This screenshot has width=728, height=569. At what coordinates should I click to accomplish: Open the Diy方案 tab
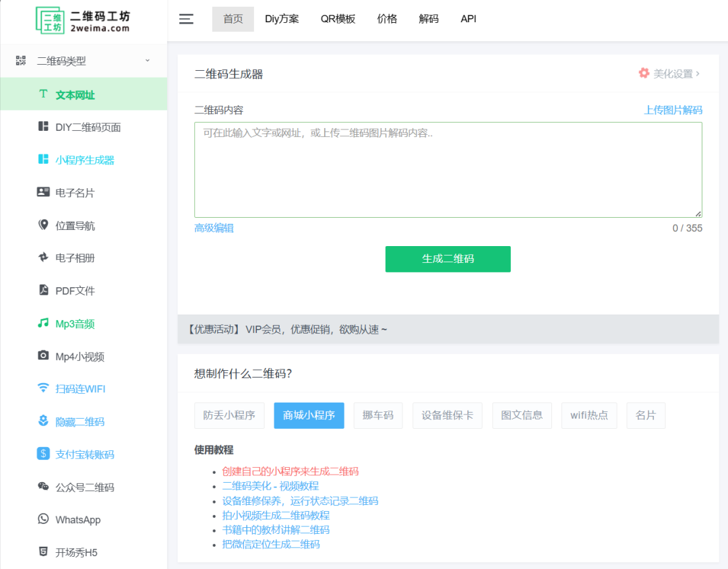tap(282, 19)
